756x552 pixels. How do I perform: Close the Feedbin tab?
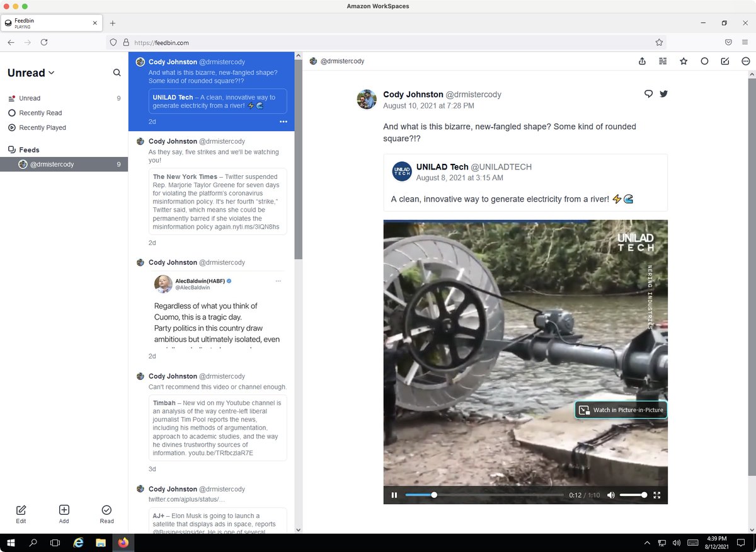(x=95, y=23)
